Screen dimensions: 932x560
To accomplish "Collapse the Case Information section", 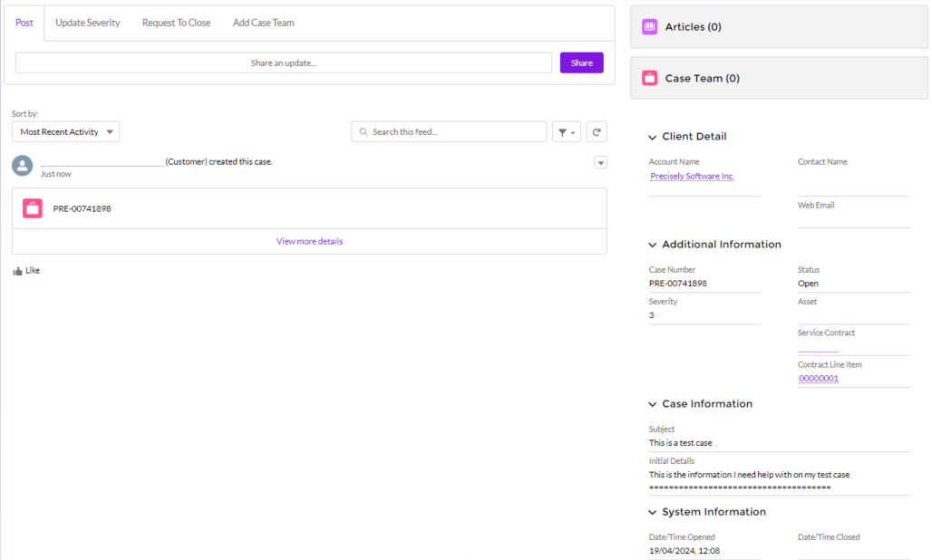I will 653,404.
